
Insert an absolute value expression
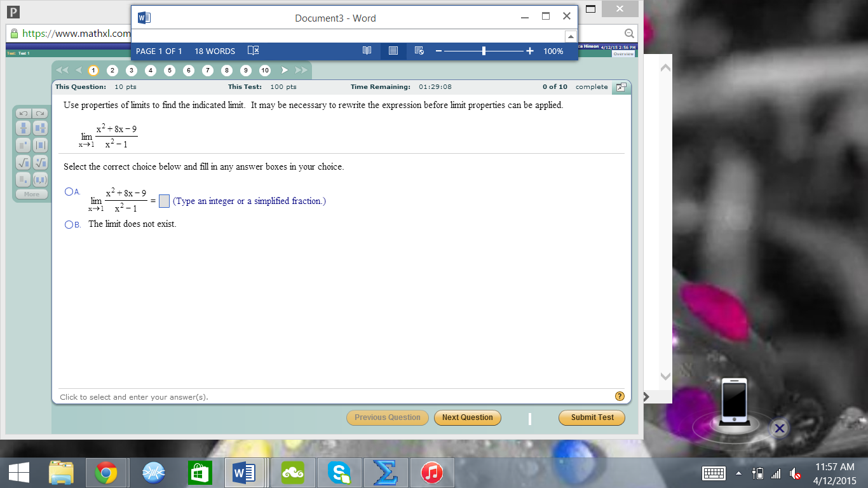point(41,144)
